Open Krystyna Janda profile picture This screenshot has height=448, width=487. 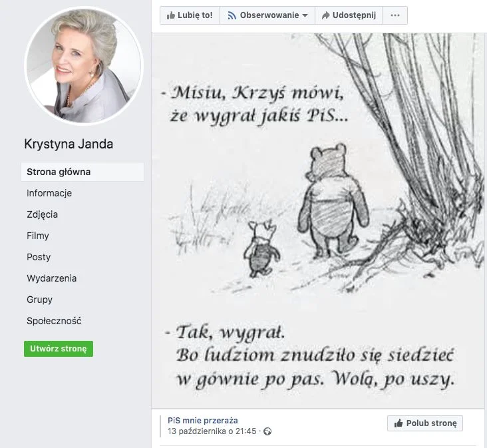pos(84,65)
